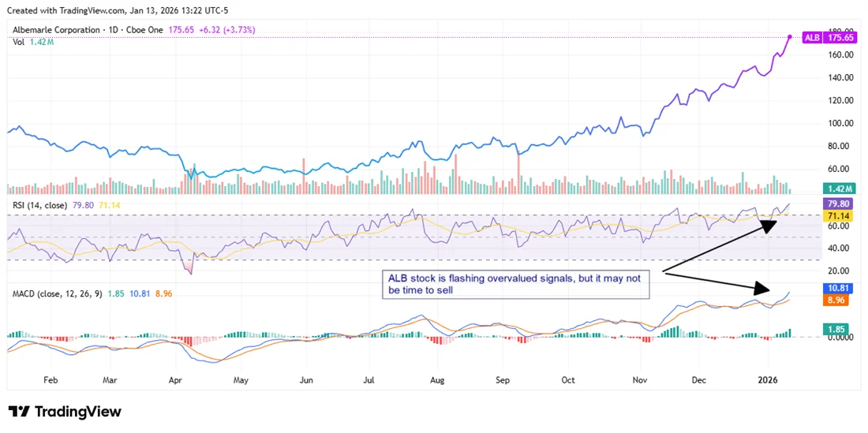Click the green 1.42M volume badge
Screen dimensions: 868x433
pos(838,189)
